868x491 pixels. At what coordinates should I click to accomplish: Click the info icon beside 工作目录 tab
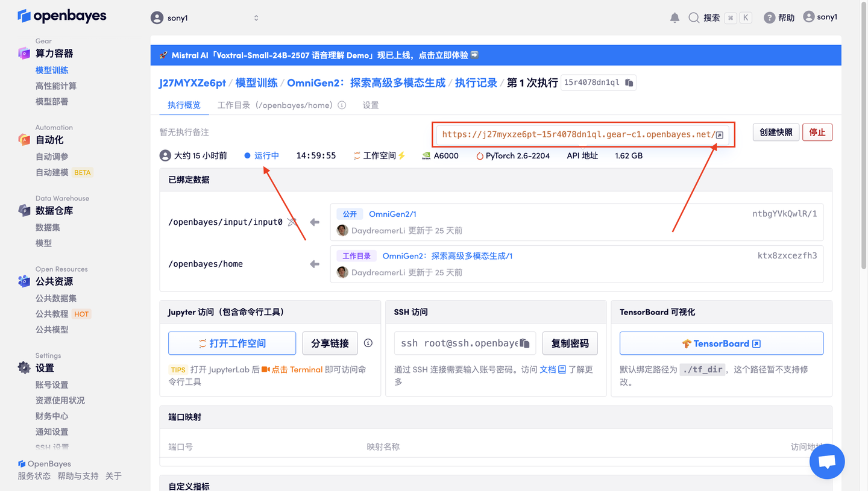[x=342, y=105]
